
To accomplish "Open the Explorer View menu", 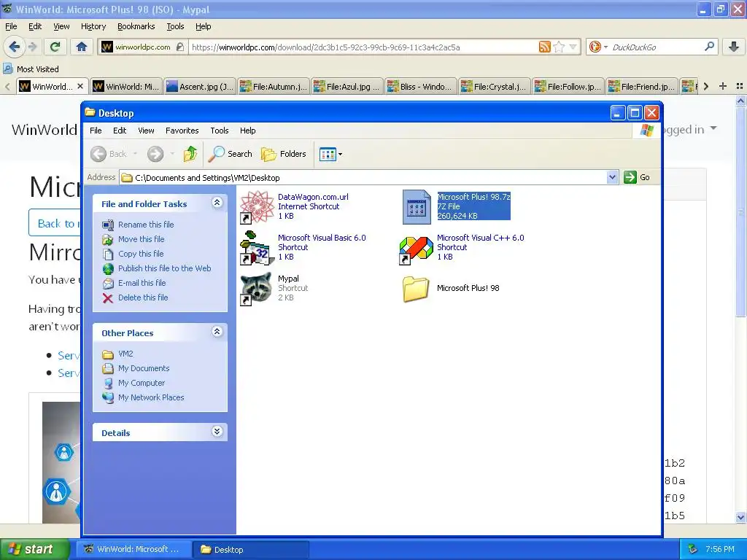I will tap(146, 131).
